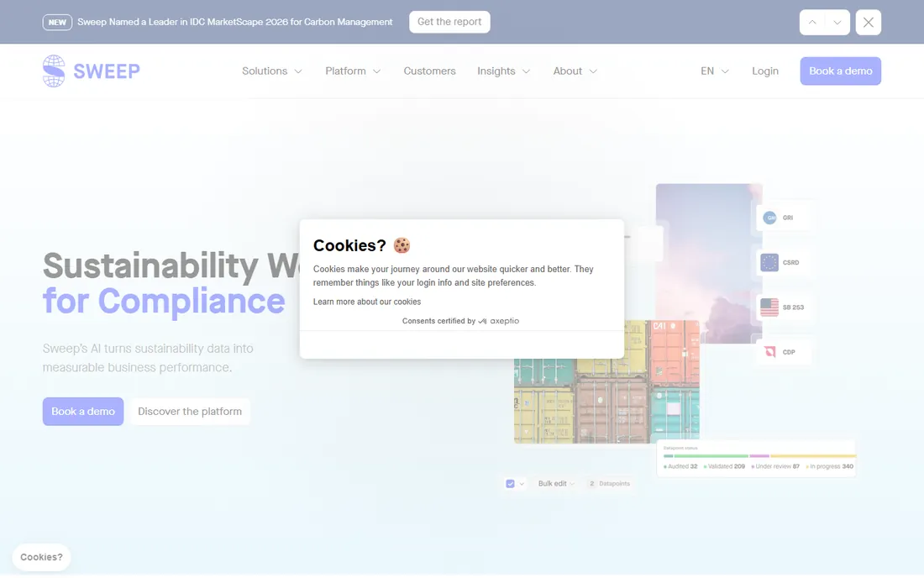This screenshot has width=924, height=578.
Task: Click the Under review 87 legend entry
Action: click(775, 466)
